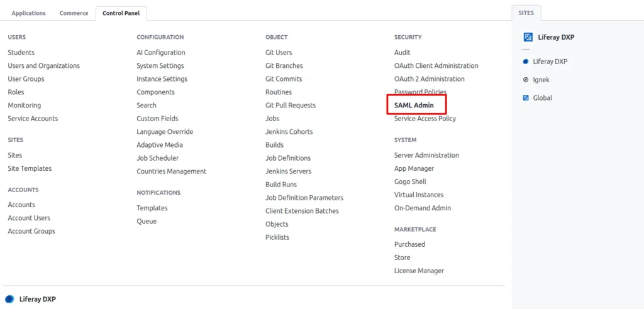Click the Liferay DXP icon in the bottom-left footer

[9, 299]
